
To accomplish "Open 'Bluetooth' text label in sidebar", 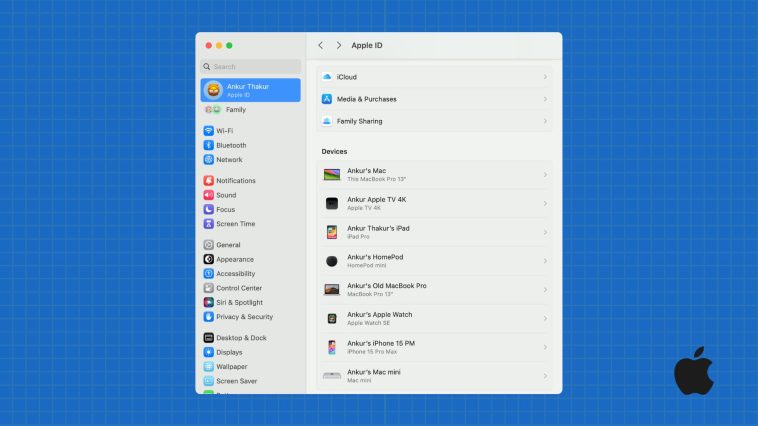I will pos(231,145).
